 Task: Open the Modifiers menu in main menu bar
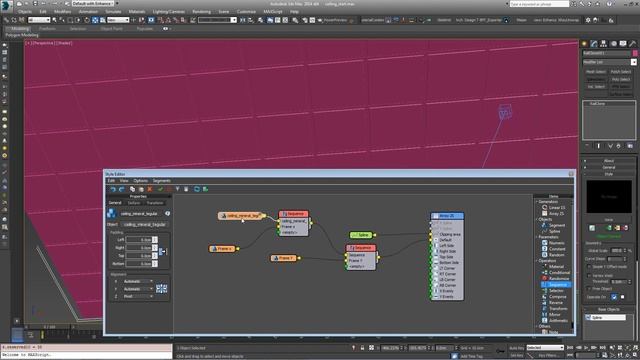click(62, 12)
